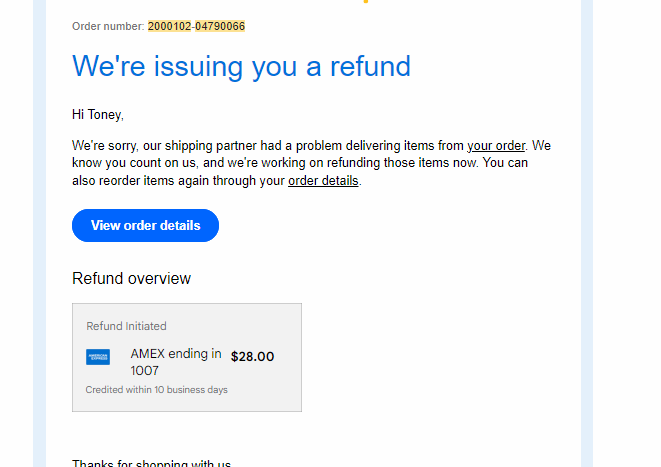Click the "Refund overview" heading
Screen dimensions: 661x467
(x=132, y=279)
